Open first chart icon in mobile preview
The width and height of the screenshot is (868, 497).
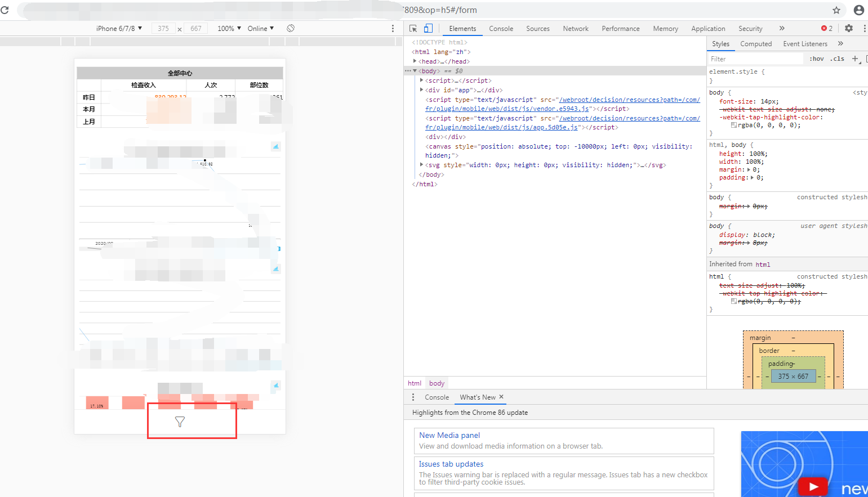point(275,146)
